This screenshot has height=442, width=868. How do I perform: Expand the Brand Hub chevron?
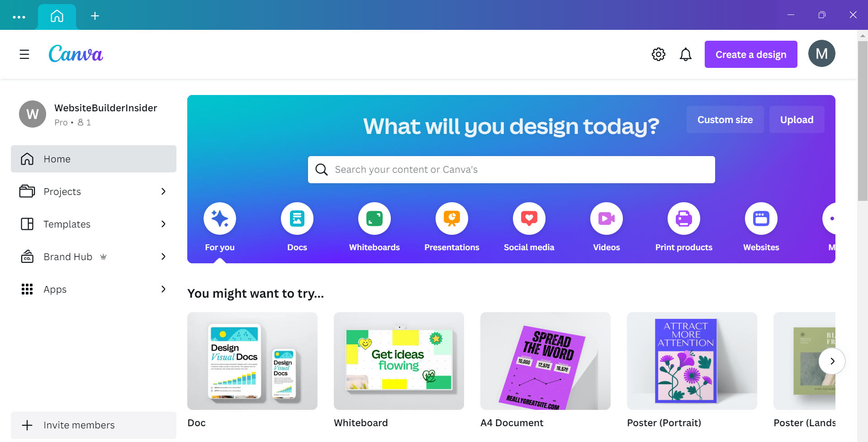(163, 257)
